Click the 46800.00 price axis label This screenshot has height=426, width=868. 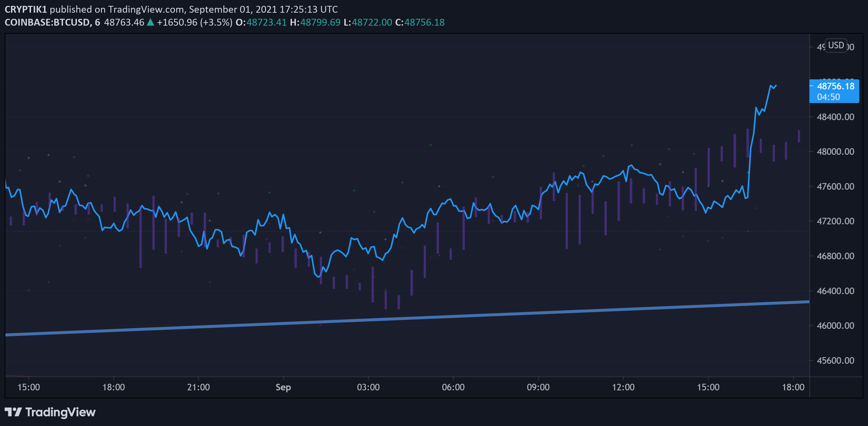tap(835, 256)
